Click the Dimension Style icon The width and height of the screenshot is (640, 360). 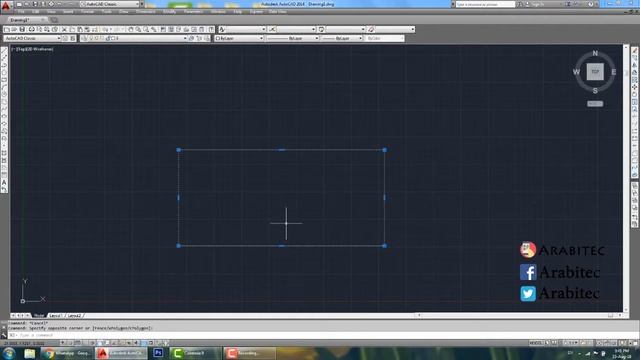coord(272,29)
